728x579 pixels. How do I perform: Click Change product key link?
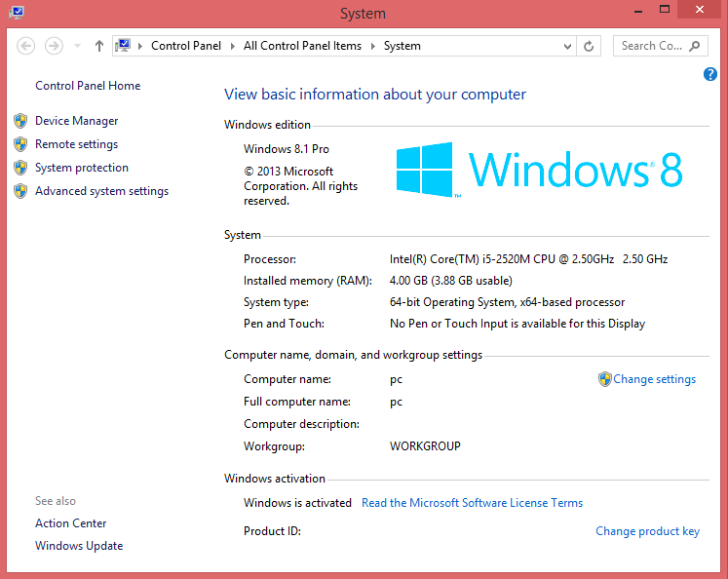647,531
